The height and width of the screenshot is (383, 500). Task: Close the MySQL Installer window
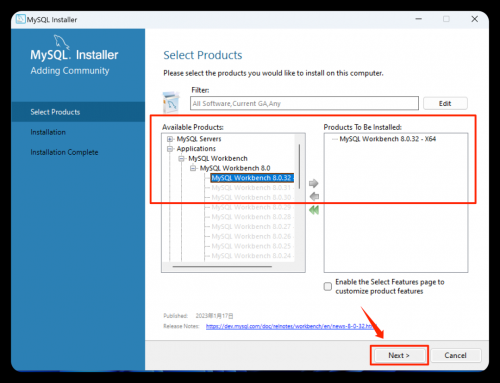tap(475, 19)
